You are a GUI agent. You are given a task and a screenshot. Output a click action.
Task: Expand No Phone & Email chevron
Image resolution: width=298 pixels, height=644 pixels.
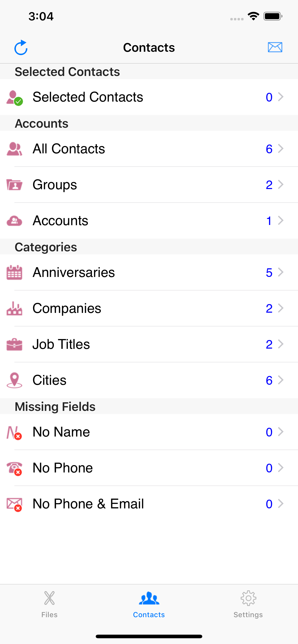pyautogui.click(x=281, y=504)
